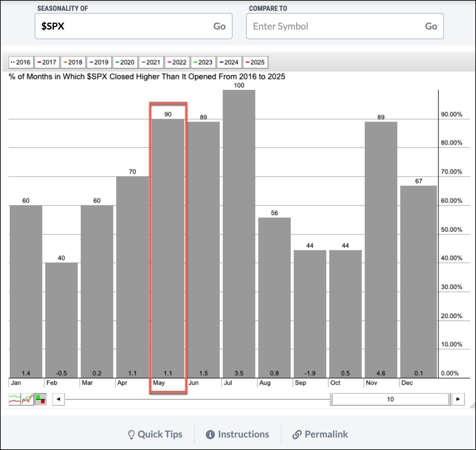Select the histogram chart mode icon
The height and width of the screenshot is (450, 476).
(41, 399)
